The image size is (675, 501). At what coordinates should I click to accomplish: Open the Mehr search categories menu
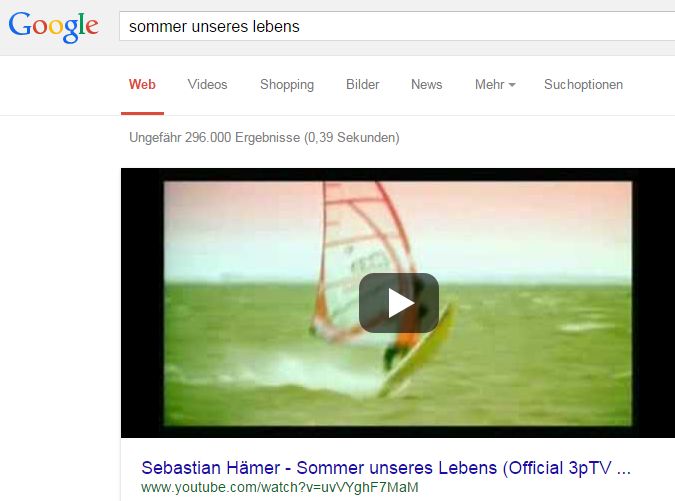495,84
